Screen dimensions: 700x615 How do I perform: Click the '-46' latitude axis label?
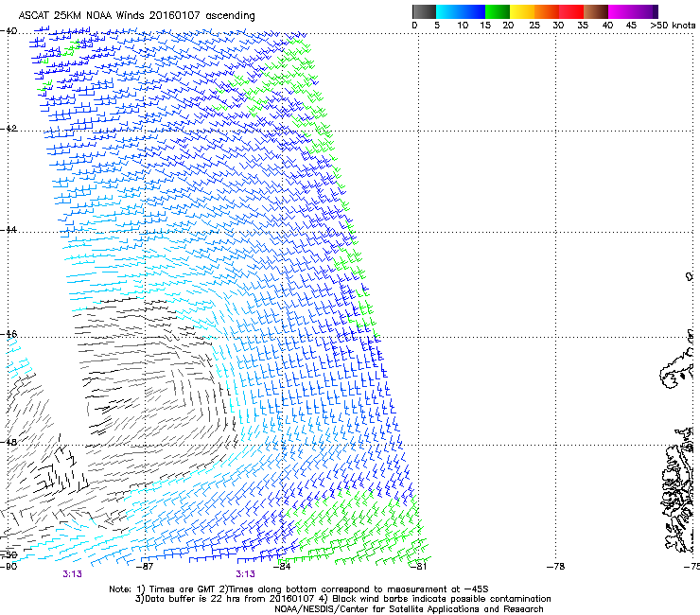[9, 334]
